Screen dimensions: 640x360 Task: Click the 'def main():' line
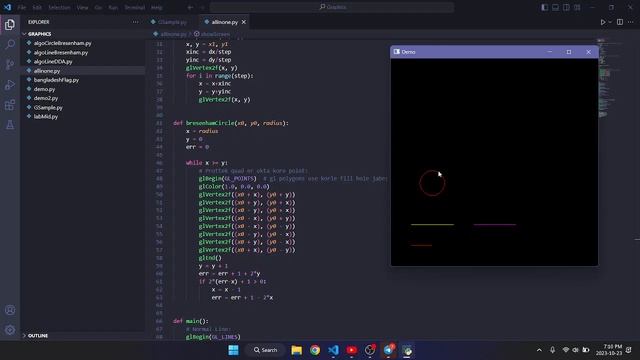click(x=191, y=321)
